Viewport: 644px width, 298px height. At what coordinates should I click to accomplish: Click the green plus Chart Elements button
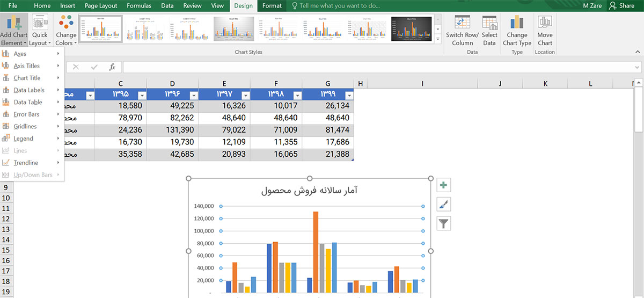tap(443, 185)
